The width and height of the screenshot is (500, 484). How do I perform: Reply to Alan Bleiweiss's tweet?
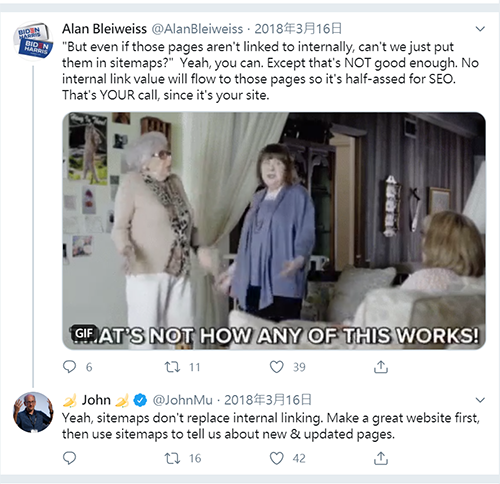coord(69,367)
